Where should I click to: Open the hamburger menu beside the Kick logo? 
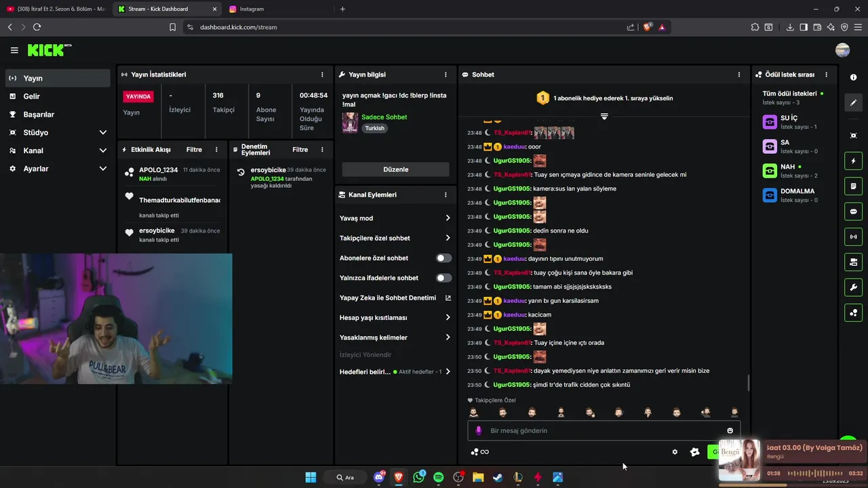pyautogui.click(x=14, y=50)
